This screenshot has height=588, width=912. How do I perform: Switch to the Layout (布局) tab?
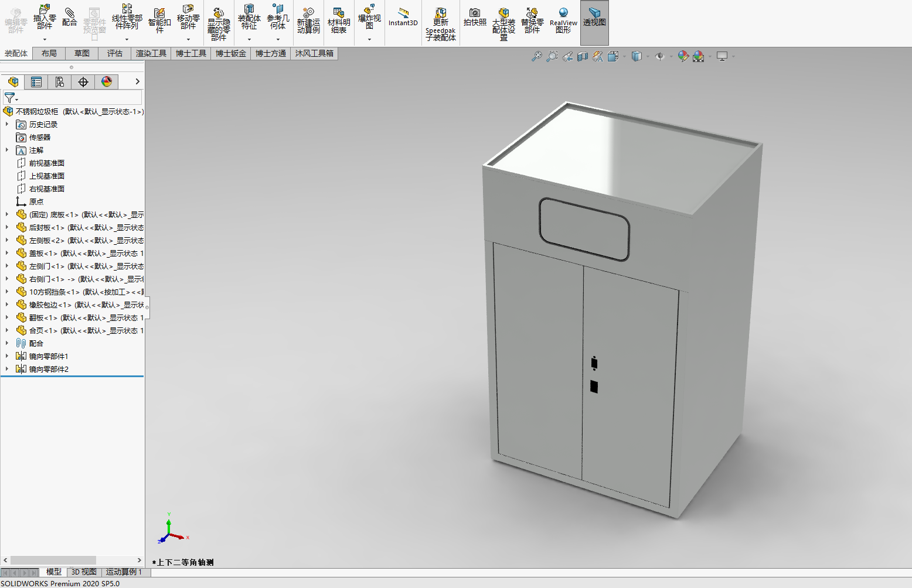click(x=49, y=53)
